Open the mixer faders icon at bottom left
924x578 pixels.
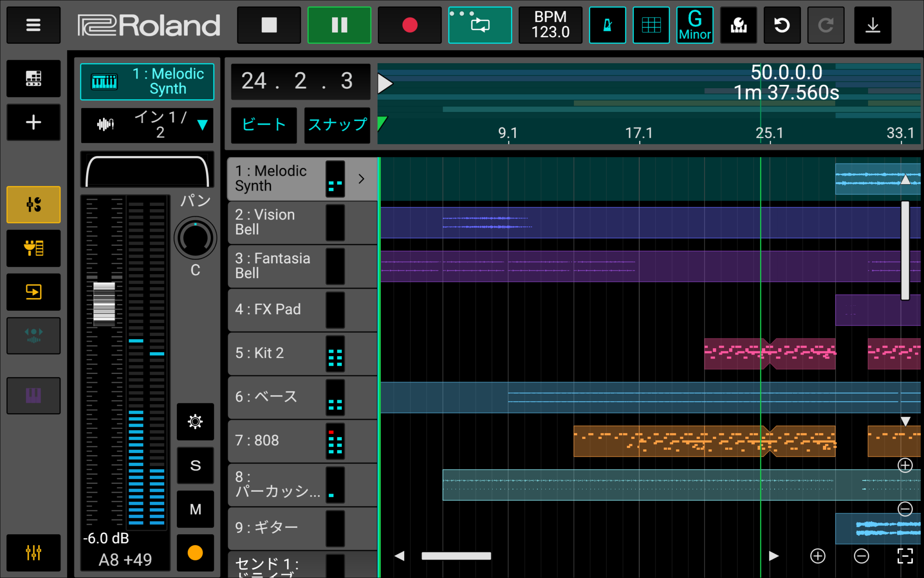click(33, 552)
